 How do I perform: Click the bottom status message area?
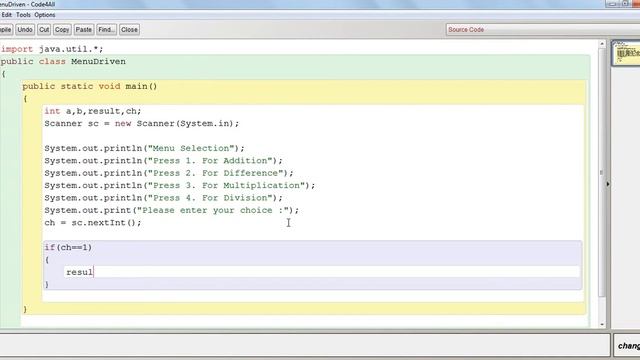pyautogui.click(x=304, y=345)
